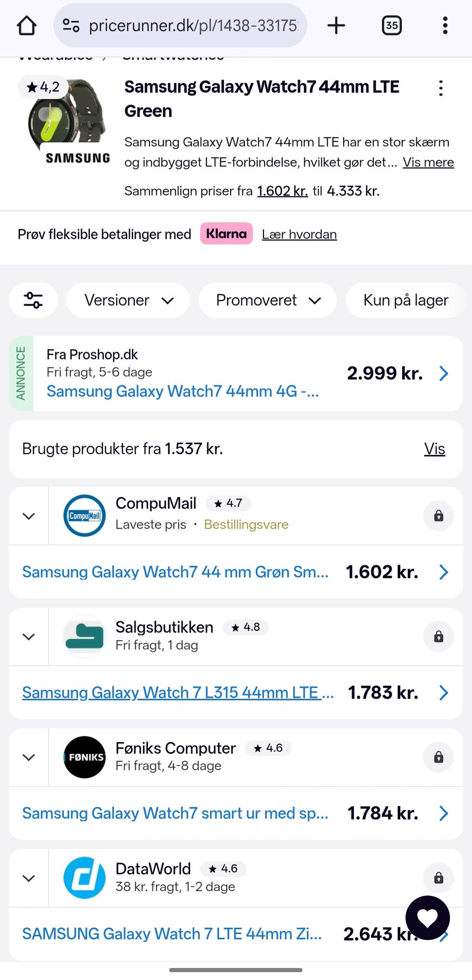Tap the browser home icon

click(27, 26)
